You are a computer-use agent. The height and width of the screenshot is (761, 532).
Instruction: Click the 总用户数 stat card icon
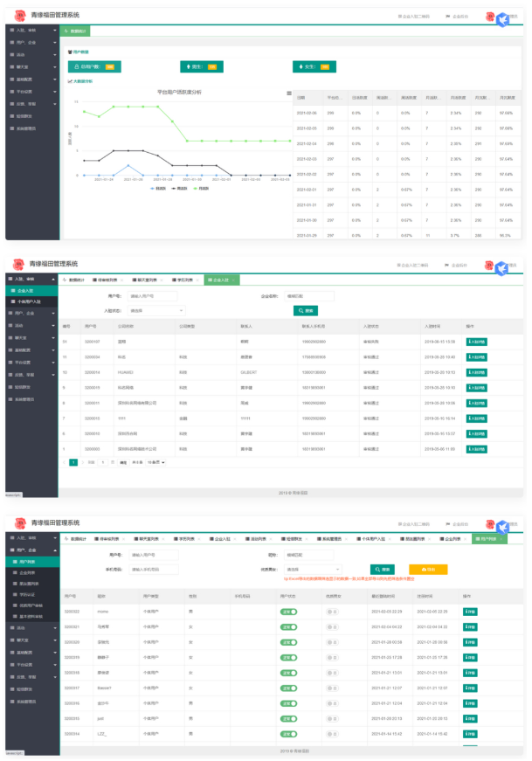75,66
